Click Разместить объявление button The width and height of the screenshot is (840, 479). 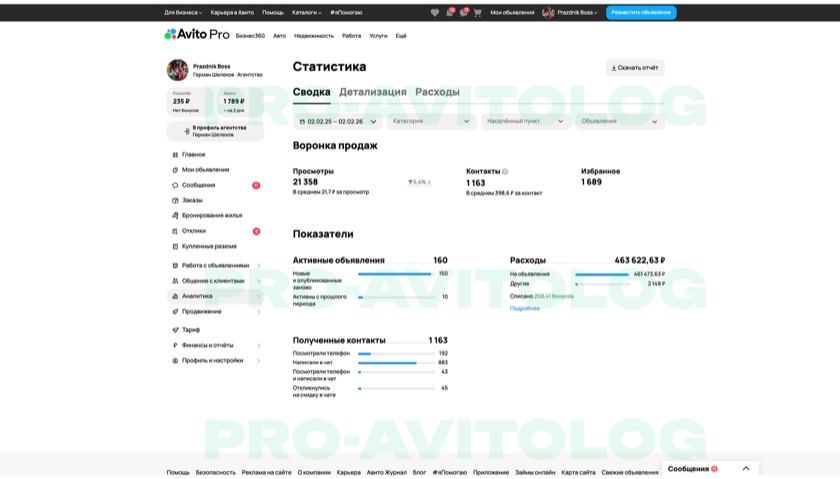click(x=641, y=13)
